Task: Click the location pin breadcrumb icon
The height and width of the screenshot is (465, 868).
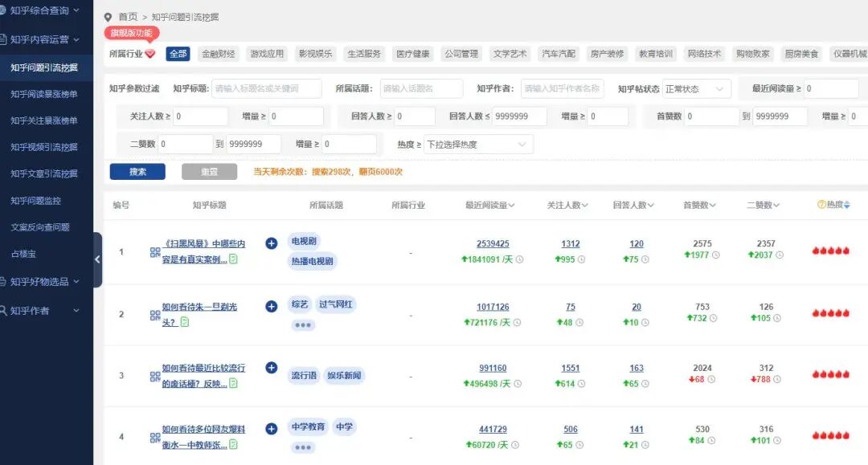Action: point(108,18)
